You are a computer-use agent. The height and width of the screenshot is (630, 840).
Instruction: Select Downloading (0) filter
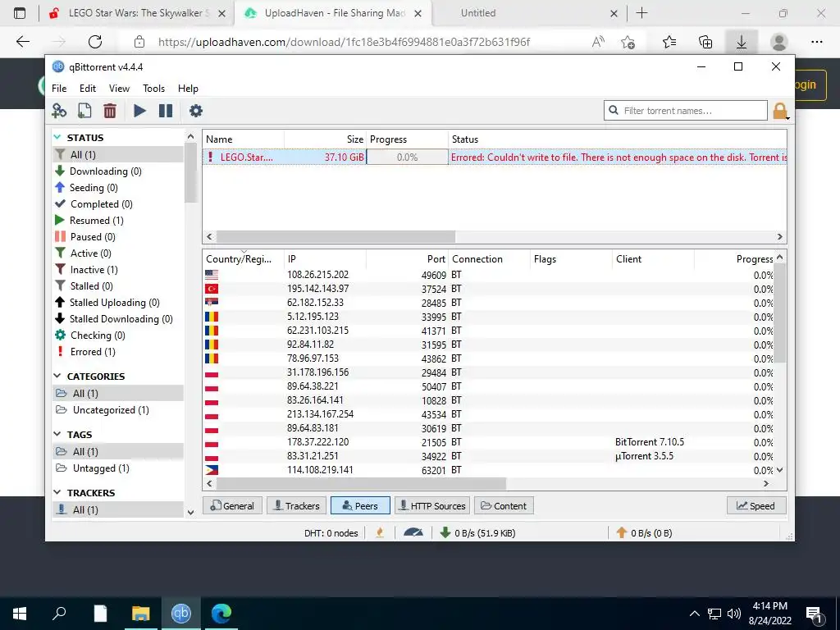click(118, 171)
